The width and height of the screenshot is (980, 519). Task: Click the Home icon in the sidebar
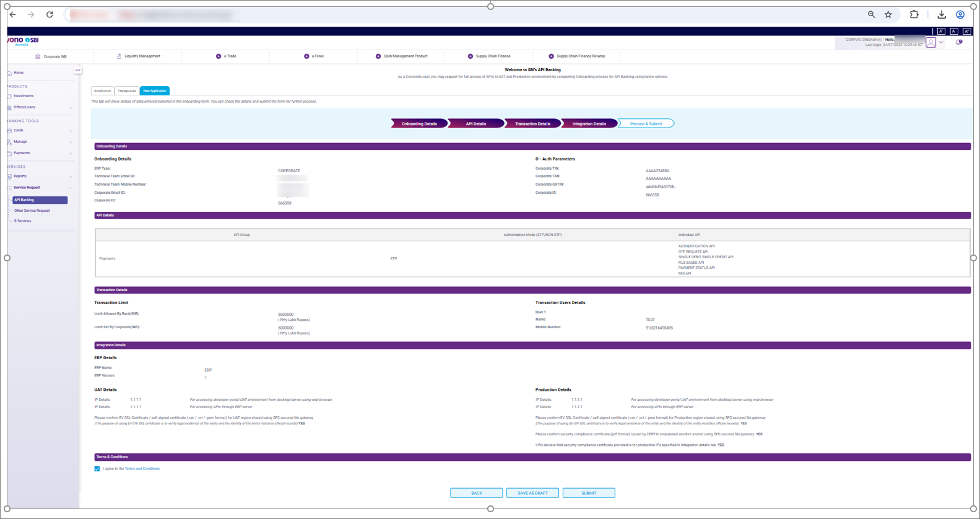[9, 73]
